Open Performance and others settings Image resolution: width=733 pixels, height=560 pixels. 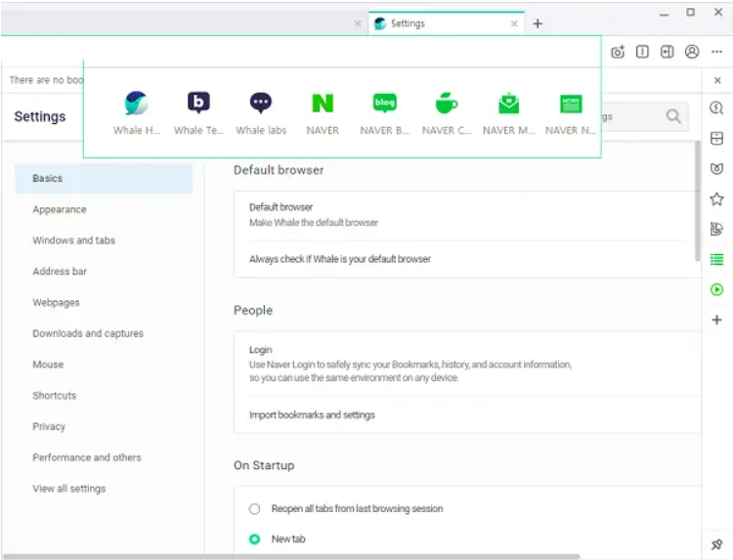point(87,457)
